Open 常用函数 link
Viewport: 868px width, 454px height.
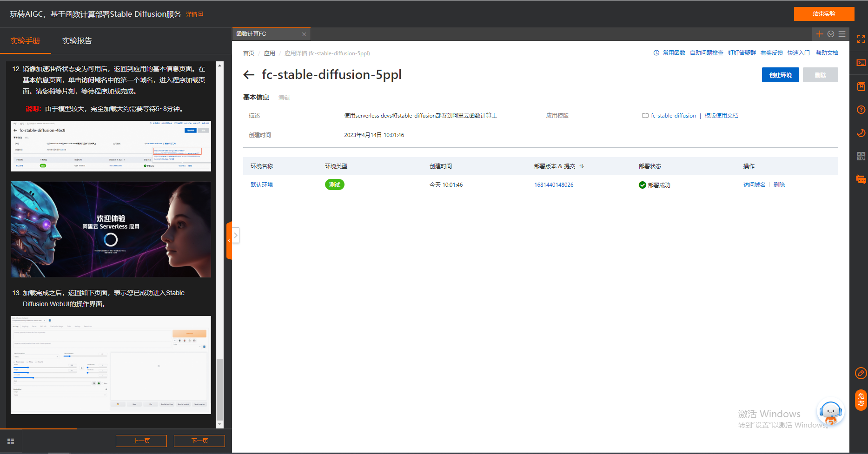(x=674, y=53)
